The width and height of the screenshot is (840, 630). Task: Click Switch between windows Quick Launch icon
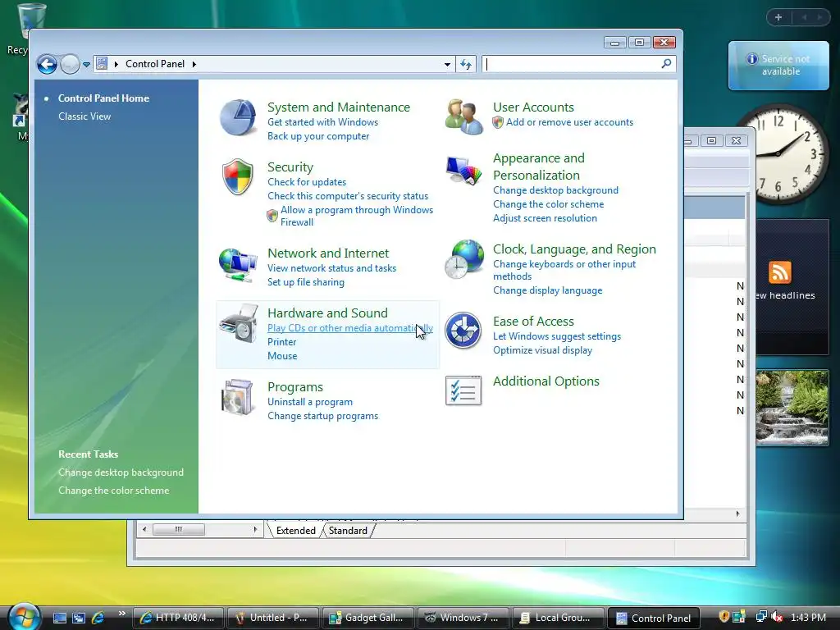click(79, 618)
